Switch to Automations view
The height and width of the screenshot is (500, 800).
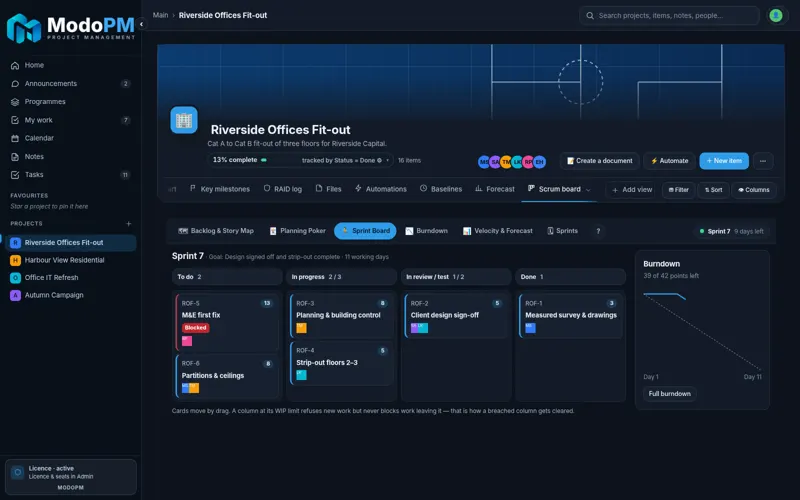tap(381, 189)
